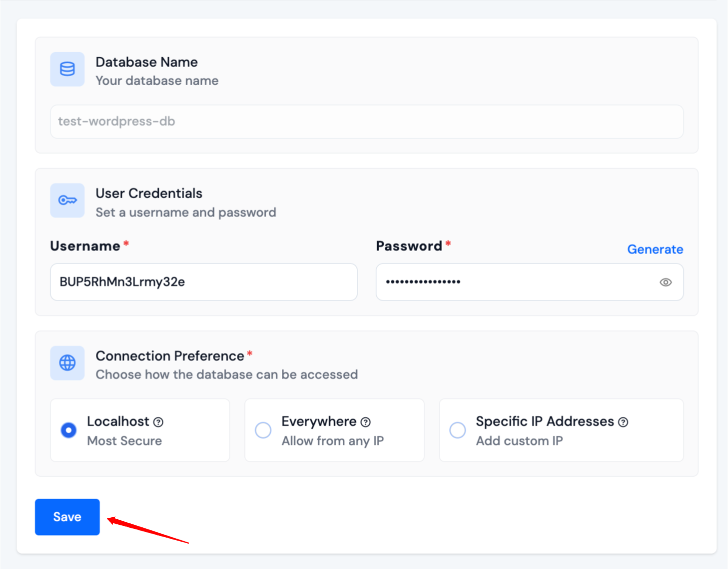Viewport: 728px width, 569px height.
Task: Focus the database name text field
Action: (366, 122)
